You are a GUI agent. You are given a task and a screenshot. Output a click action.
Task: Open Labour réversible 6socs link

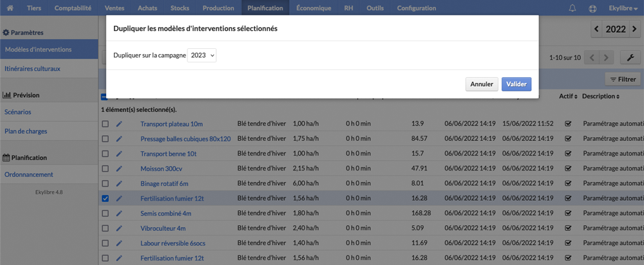point(173,243)
